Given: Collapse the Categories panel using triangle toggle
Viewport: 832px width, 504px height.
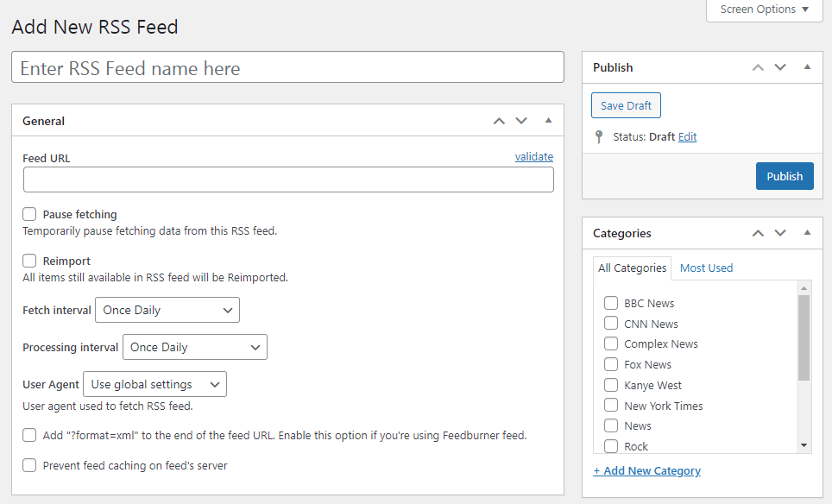Looking at the screenshot, I should (x=807, y=233).
